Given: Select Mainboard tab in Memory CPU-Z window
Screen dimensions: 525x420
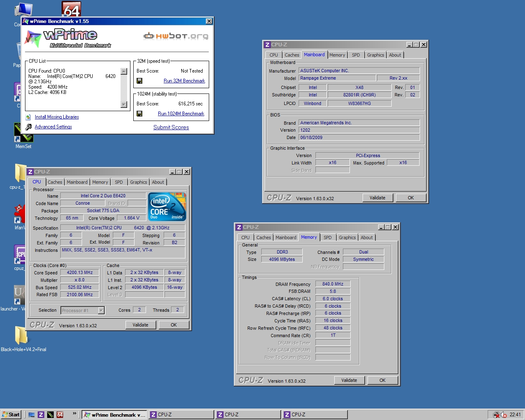Looking at the screenshot, I should click(x=285, y=237).
